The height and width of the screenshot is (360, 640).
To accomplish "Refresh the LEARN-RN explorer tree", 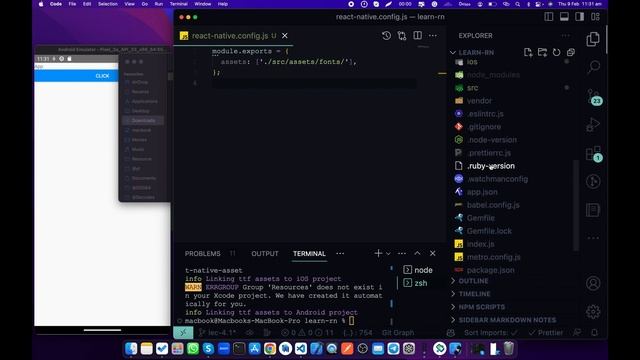I will click(556, 52).
